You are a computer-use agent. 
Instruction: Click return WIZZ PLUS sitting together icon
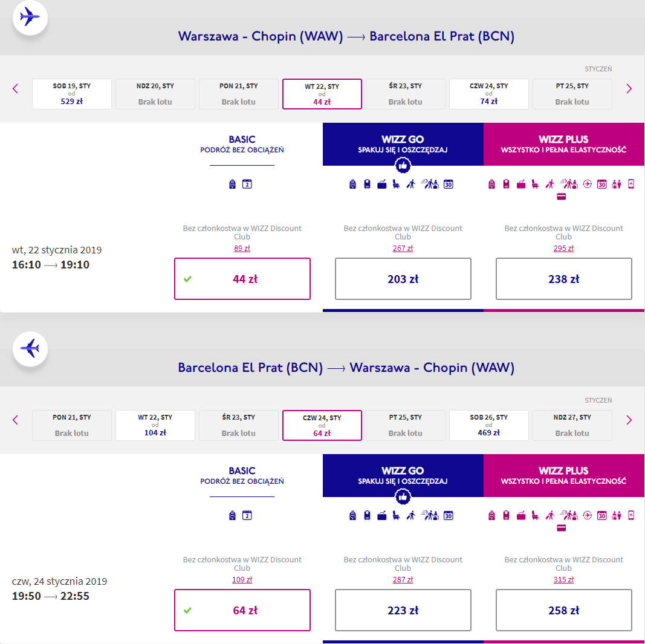(616, 515)
